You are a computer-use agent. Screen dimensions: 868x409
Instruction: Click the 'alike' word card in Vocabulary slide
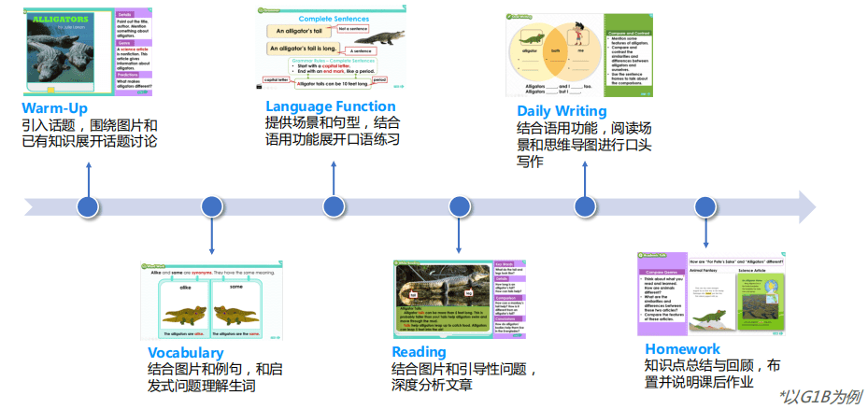[185, 307]
